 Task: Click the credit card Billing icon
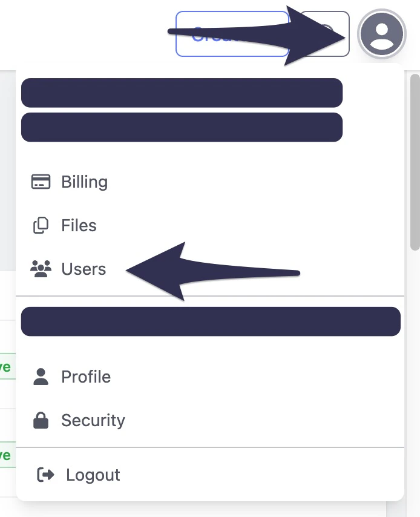click(x=40, y=181)
